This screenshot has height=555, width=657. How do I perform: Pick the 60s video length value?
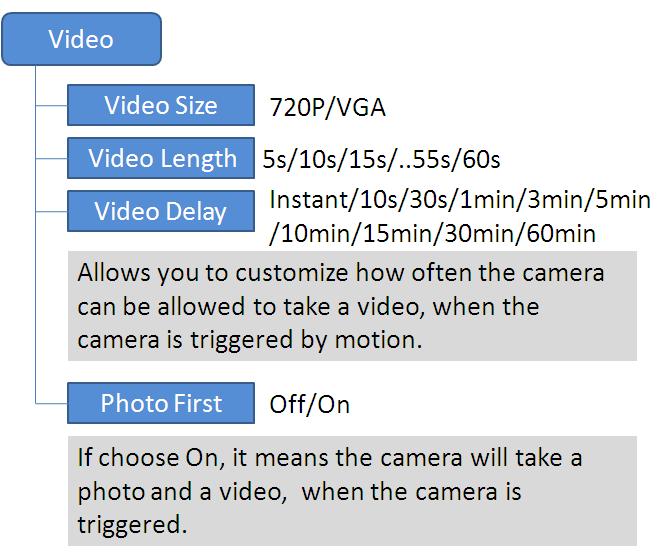pos(481,159)
